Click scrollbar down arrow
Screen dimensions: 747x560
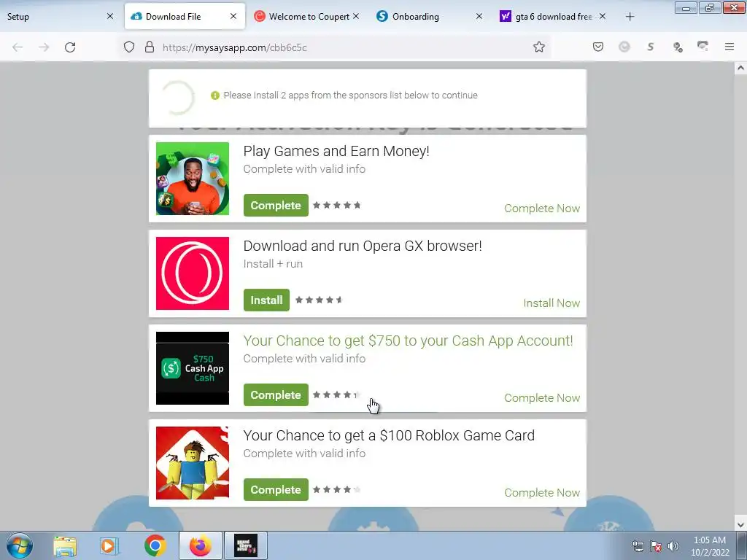[x=740, y=525]
